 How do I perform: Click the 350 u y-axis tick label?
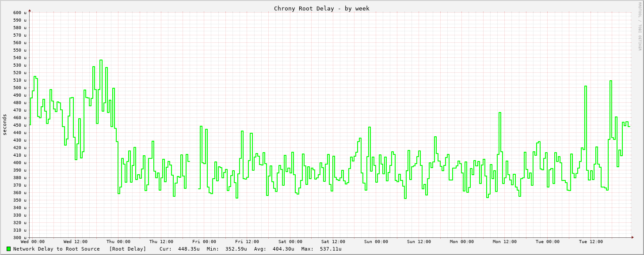(x=19, y=200)
